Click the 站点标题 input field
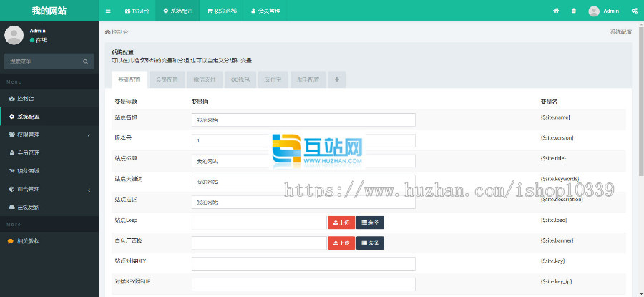The height and width of the screenshot is (297, 644). pyautogui.click(x=303, y=161)
